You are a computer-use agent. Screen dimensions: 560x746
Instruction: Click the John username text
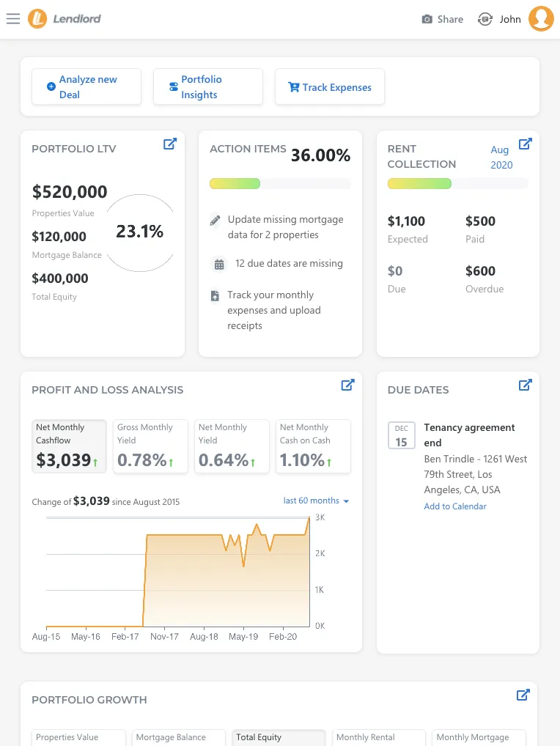coord(510,19)
